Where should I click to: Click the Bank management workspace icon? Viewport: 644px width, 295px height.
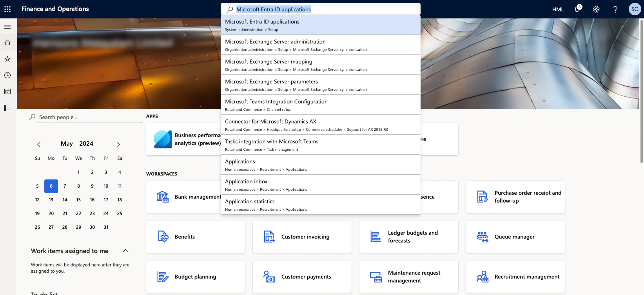point(162,197)
